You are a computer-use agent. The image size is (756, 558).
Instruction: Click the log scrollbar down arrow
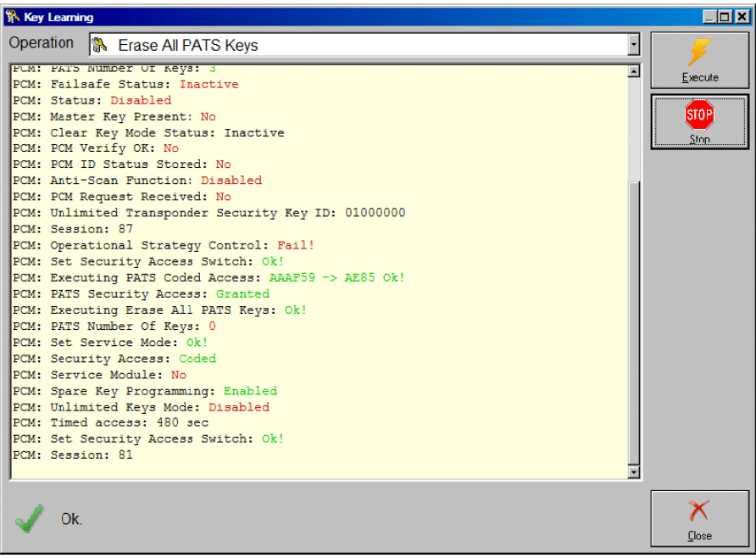pyautogui.click(x=633, y=472)
